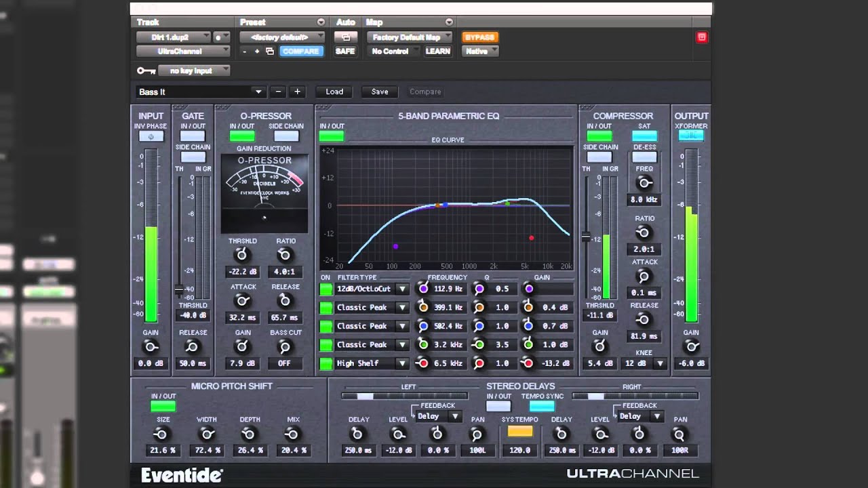This screenshot has width=868, height=488.
Task: Toggle the Compressor DE-ESS switch
Action: point(644,157)
